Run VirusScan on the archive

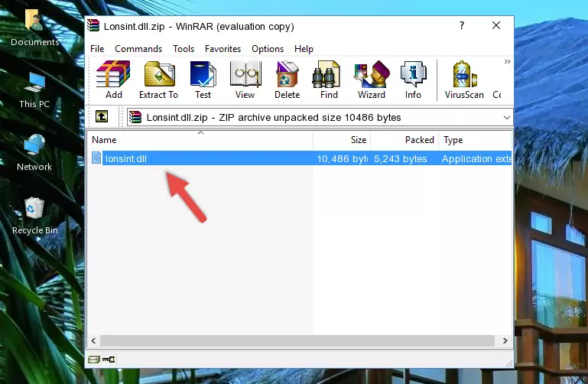tap(464, 80)
